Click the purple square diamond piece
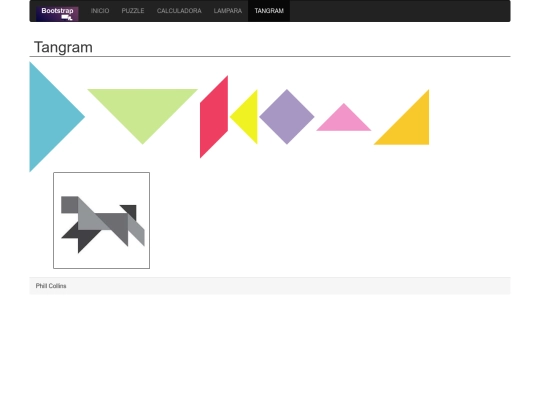 pyautogui.click(x=287, y=117)
